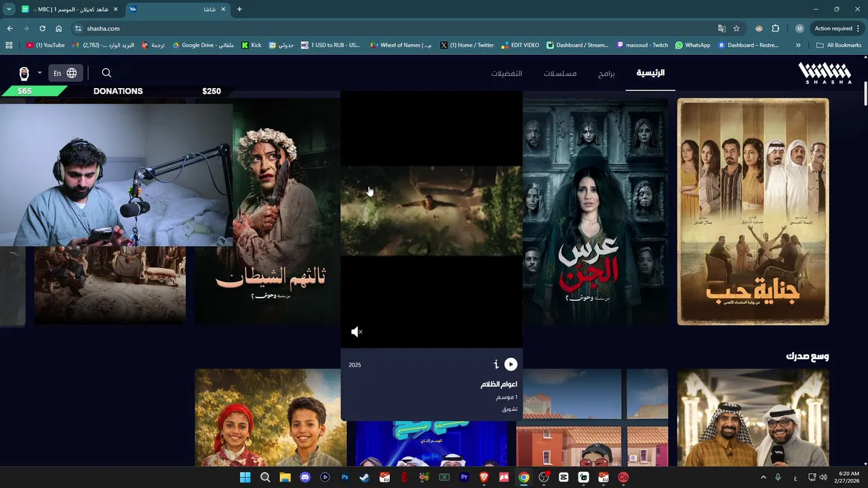Open a new browser tab
Screen dimensions: 868x488
239,9
